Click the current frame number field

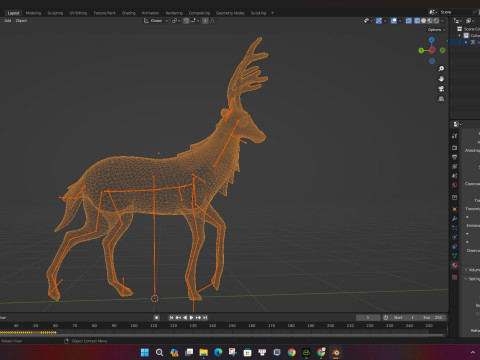pyautogui.click(x=368, y=318)
